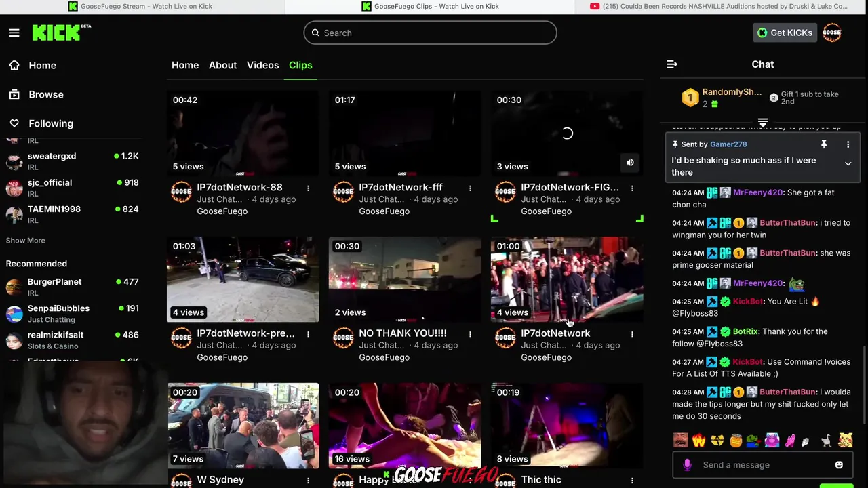Open ButterThatBun username at 04:28 AM
This screenshot has height=488, width=868.
(x=788, y=392)
